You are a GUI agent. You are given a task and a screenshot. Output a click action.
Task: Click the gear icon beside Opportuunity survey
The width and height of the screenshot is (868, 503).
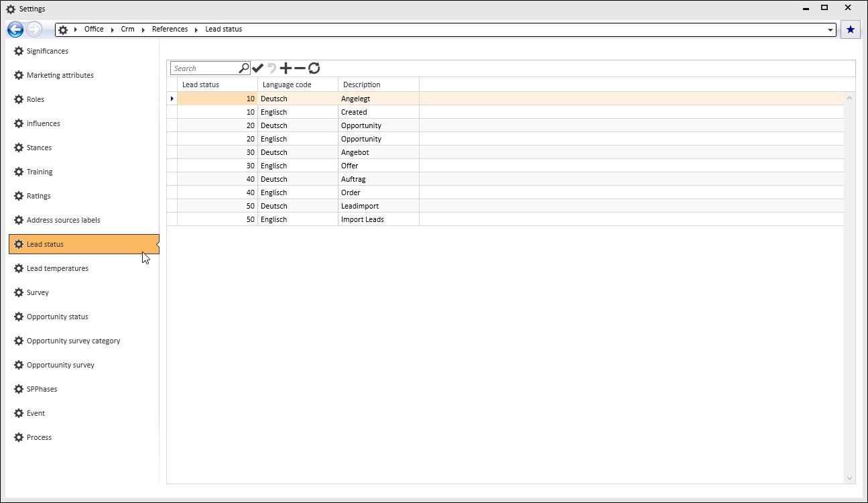coord(19,365)
